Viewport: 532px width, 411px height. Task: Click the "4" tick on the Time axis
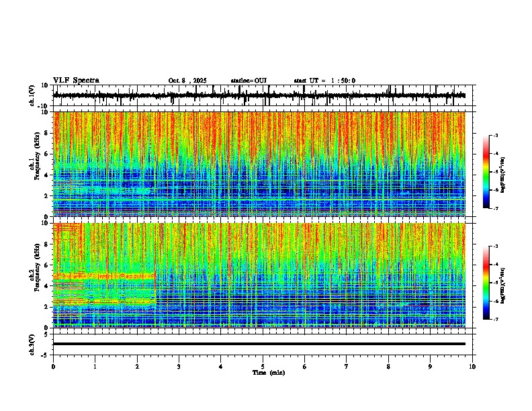point(221,367)
